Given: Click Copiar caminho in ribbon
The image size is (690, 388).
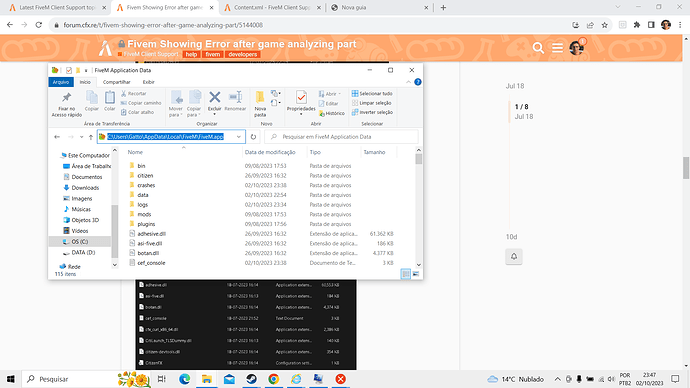Looking at the screenshot, I should click(x=141, y=103).
